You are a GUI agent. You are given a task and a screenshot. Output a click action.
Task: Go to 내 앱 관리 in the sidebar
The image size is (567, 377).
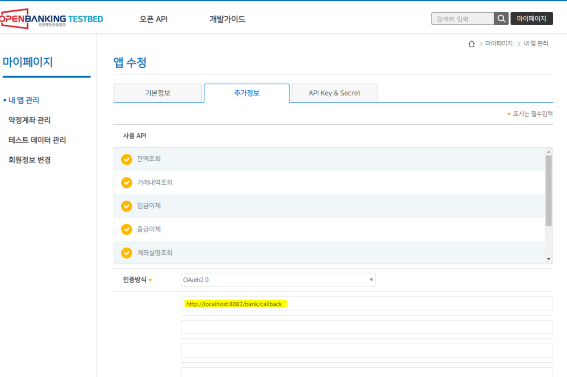(24, 100)
